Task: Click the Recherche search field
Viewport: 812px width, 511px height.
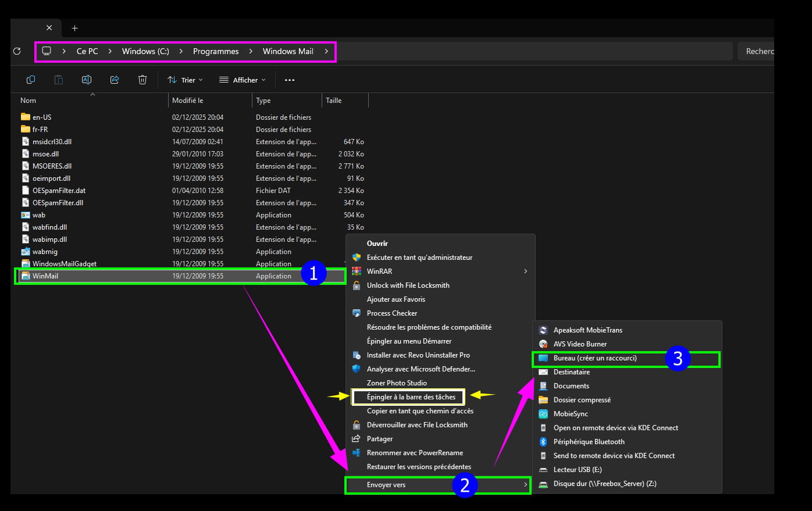Action: [758, 51]
